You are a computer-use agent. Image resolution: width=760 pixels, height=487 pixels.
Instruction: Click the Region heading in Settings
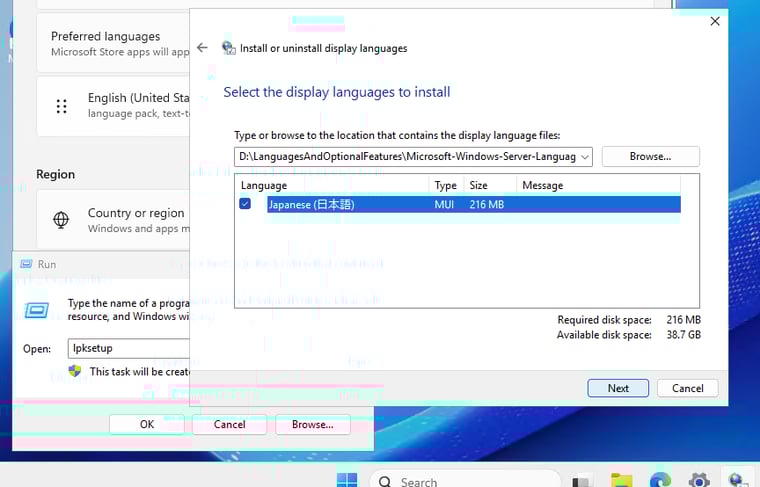pos(56,174)
